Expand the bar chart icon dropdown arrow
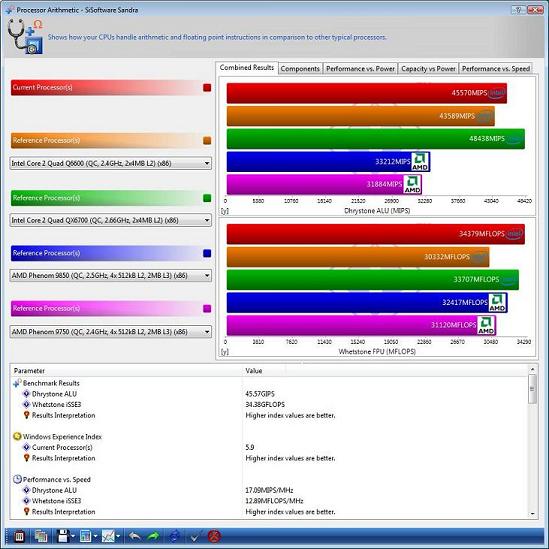This screenshot has width=549, height=549. 95,536
